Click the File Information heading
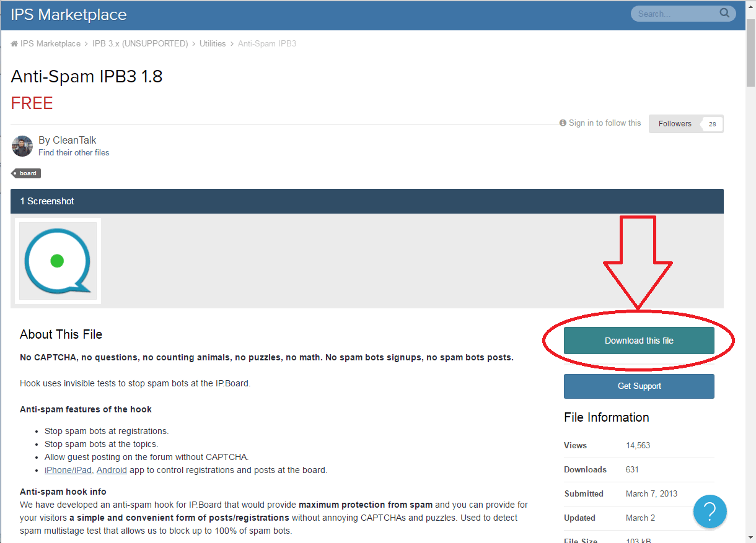Image resolution: width=756 pixels, height=543 pixels. (607, 417)
